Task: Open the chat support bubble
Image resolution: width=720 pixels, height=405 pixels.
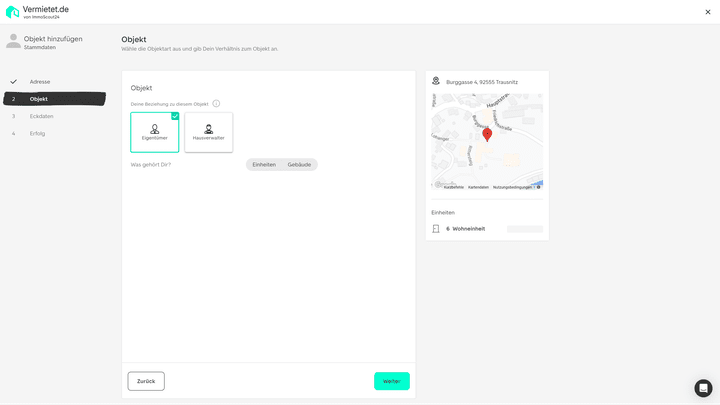Action: [x=703, y=388]
